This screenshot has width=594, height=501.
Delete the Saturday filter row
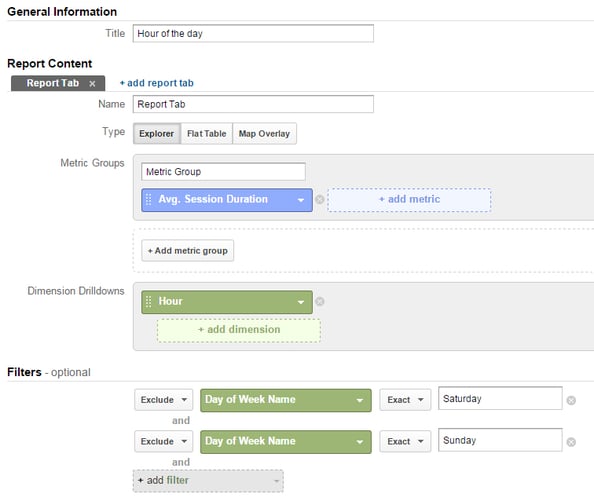pos(571,400)
